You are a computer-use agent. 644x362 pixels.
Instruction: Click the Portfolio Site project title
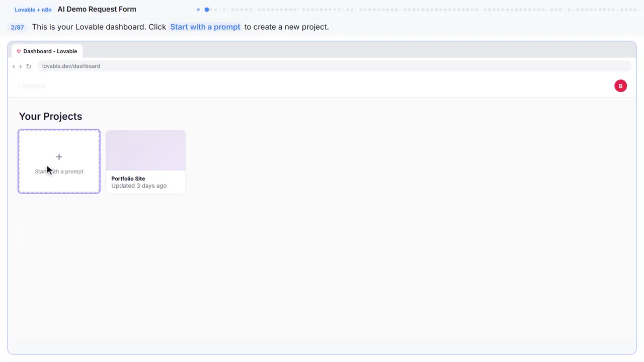point(128,178)
